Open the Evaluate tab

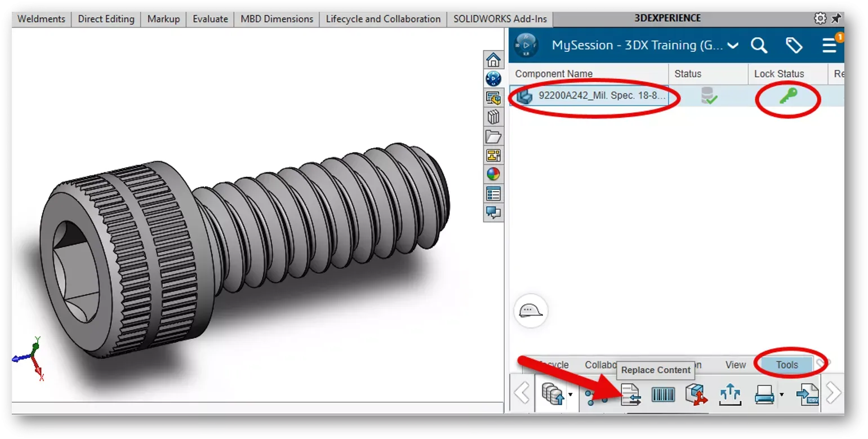click(210, 19)
